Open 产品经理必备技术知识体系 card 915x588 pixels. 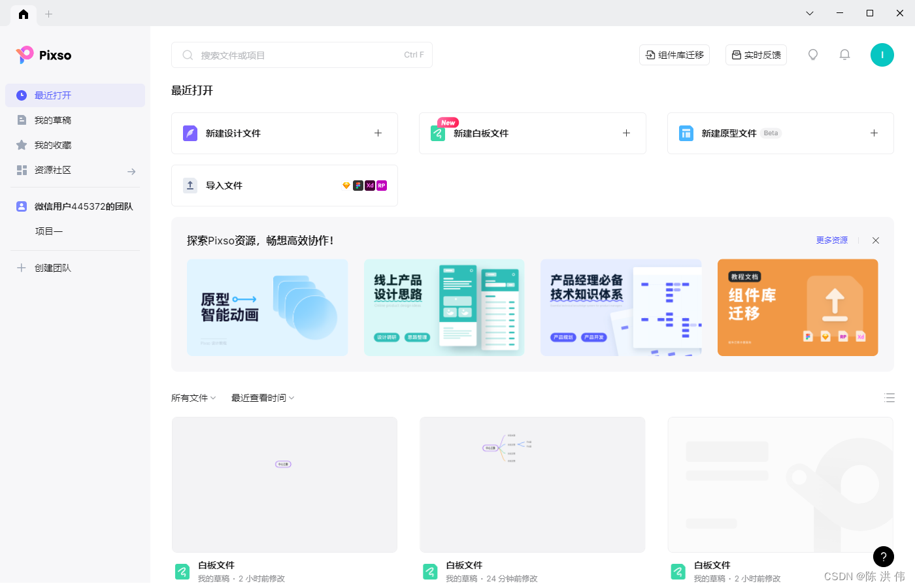pos(621,308)
